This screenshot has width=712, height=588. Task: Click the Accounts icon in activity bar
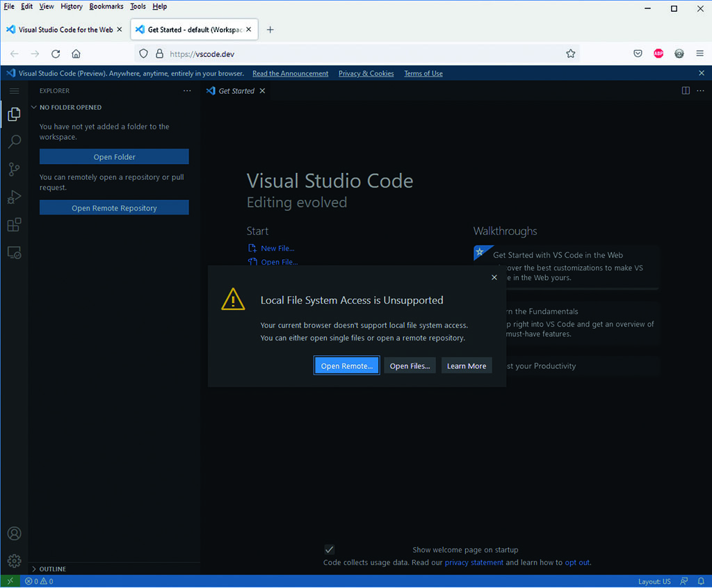14,534
